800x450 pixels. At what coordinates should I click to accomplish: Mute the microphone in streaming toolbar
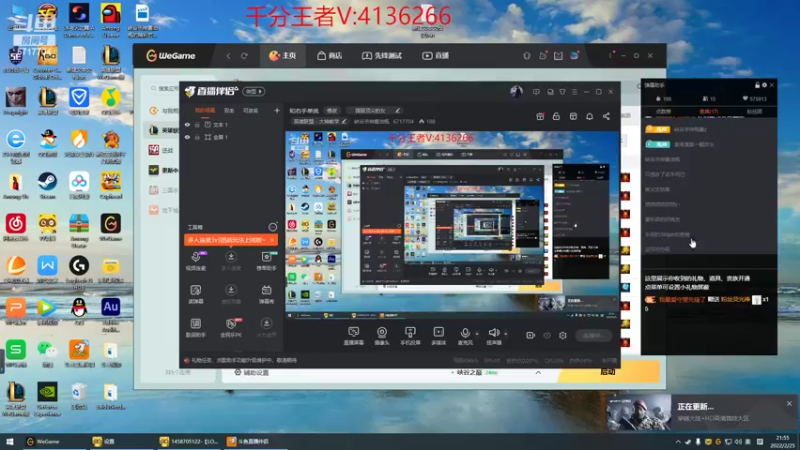(x=465, y=336)
